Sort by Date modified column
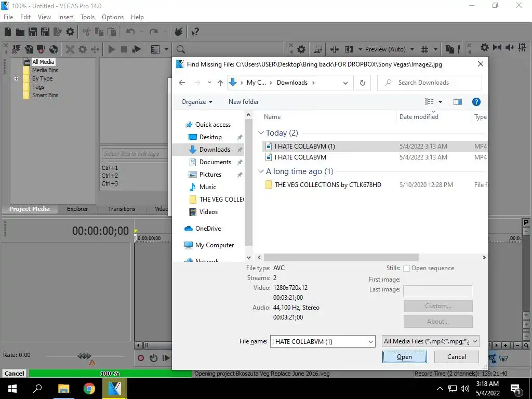Viewport: 532px width, 399px height. tap(419, 117)
